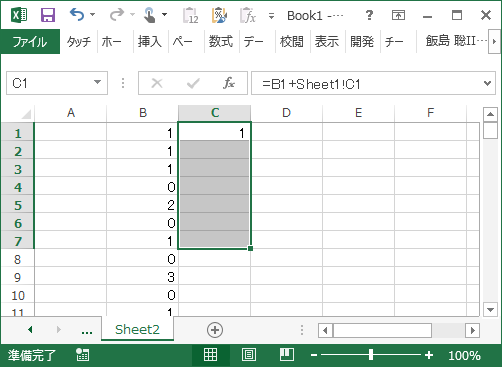Viewport: 502px width, 367px height.
Task: Undo the last action
Action: (x=77, y=15)
